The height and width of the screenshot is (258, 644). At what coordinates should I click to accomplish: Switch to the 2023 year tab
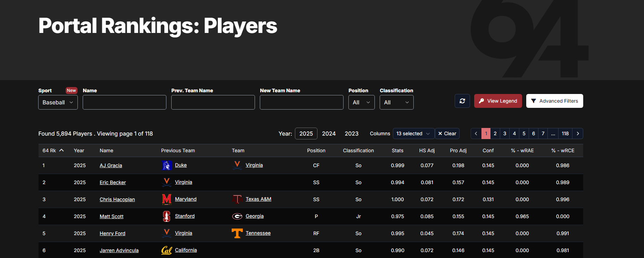[x=351, y=134]
